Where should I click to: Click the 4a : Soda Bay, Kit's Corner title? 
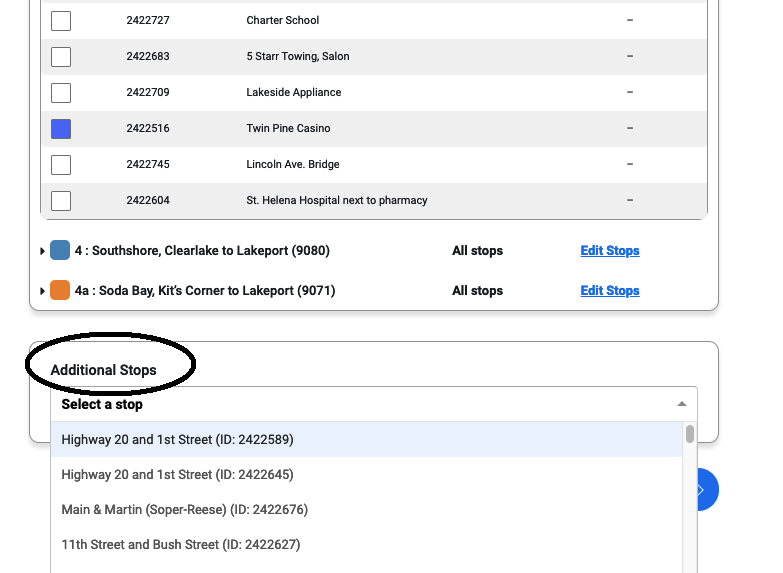205,291
